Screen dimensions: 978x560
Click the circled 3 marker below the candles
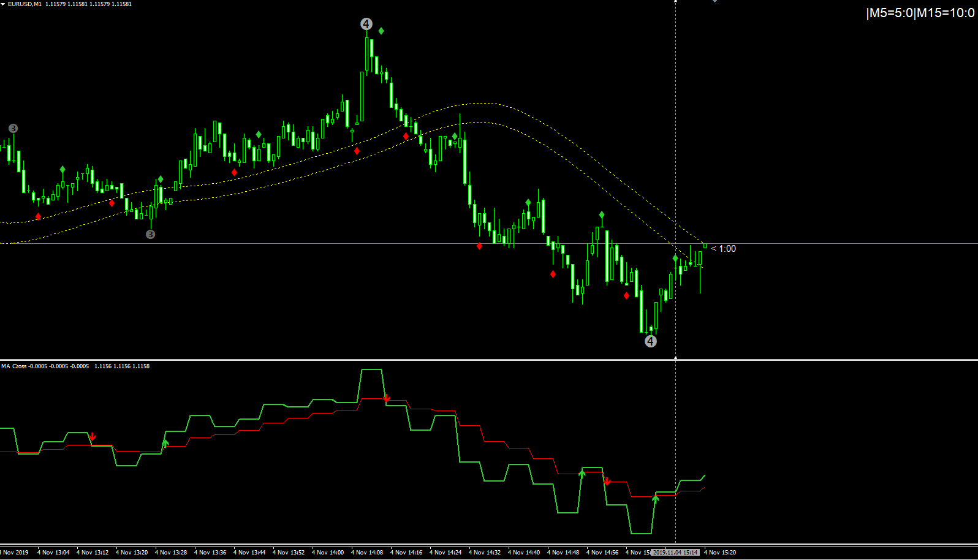pos(150,234)
